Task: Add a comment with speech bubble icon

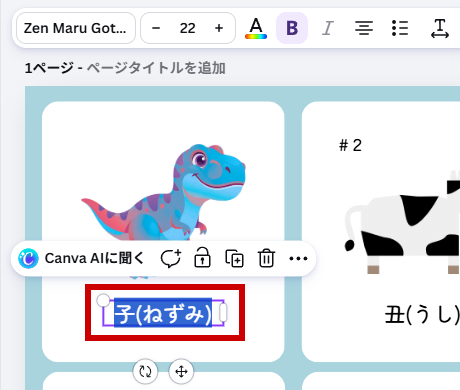Action: click(171, 258)
